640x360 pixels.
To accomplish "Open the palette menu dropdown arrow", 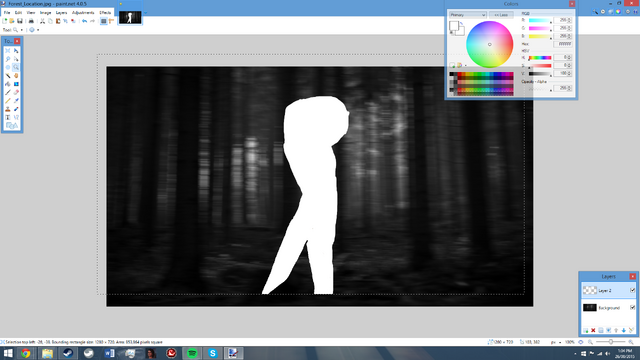I will (465, 65).
